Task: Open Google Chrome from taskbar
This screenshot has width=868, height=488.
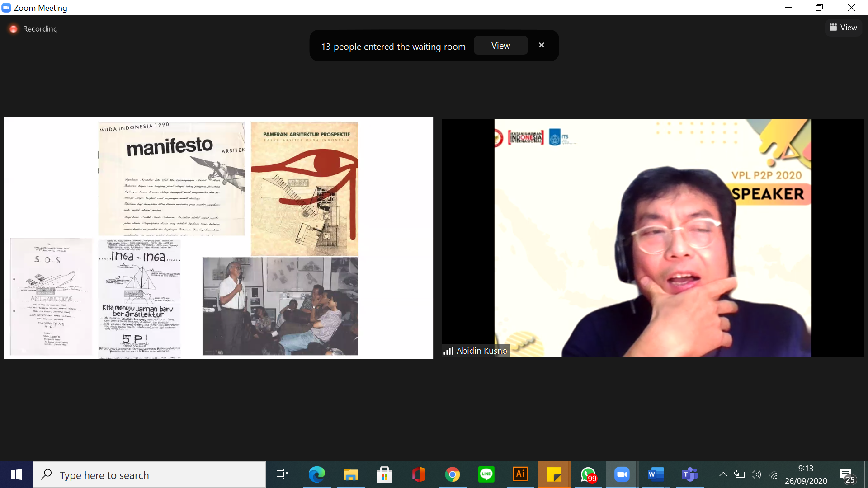Action: (x=452, y=474)
